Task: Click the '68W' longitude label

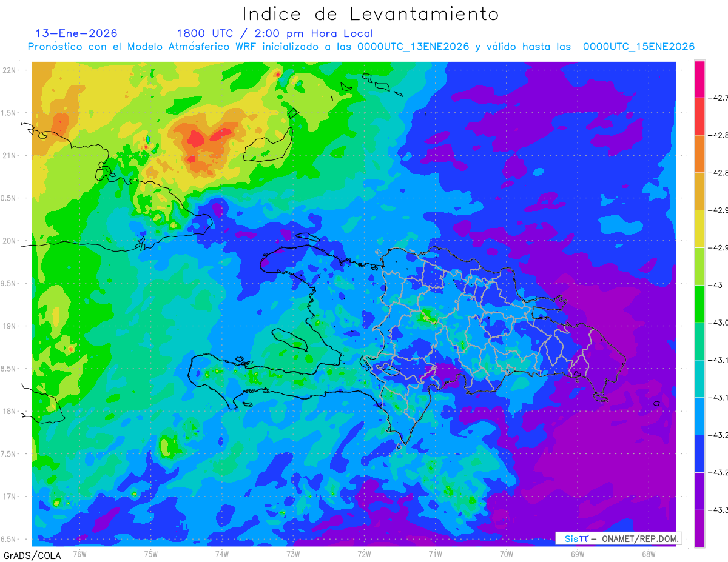Action: click(x=649, y=553)
